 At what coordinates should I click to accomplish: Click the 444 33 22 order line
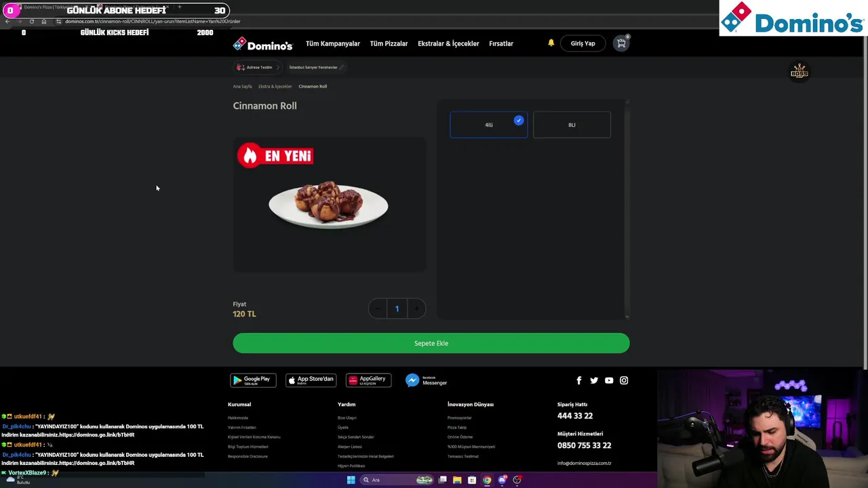[575, 416]
